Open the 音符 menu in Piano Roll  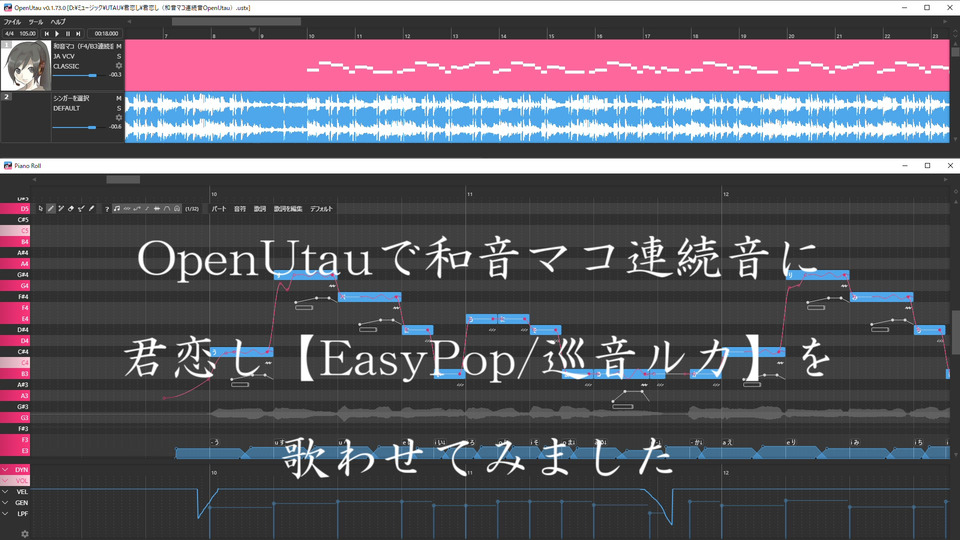[239, 209]
